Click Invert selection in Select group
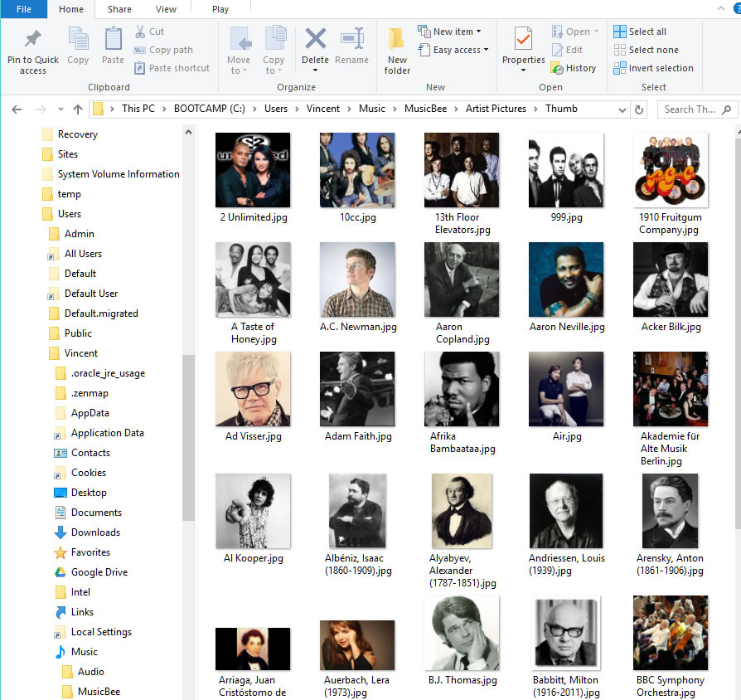Screen dimensions: 741x700 click(x=653, y=68)
